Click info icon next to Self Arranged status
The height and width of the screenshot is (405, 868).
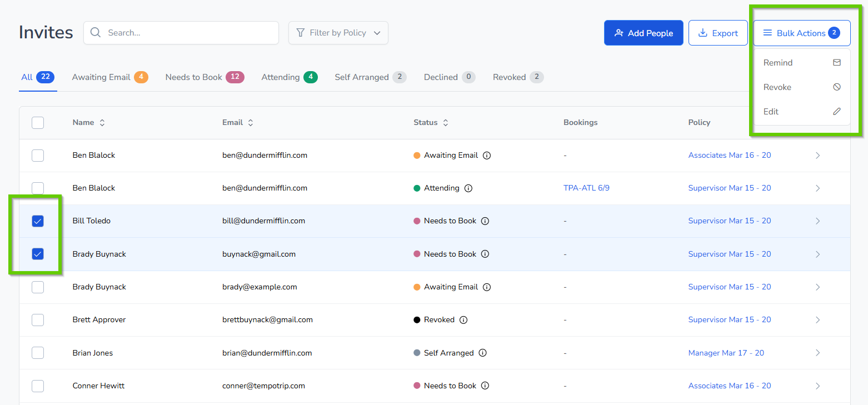tap(482, 353)
